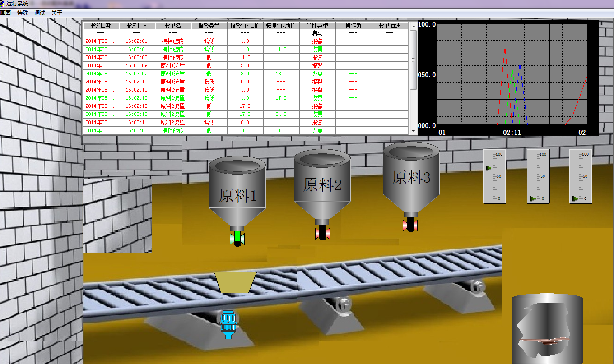614x364 pixels.
Task: Click the alarm table scroll-up arrow
Action: click(x=413, y=26)
